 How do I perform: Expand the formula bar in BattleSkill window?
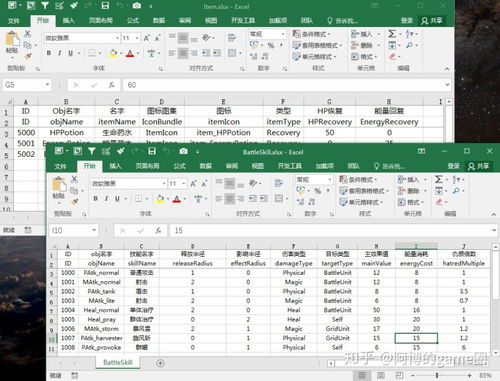493,230
